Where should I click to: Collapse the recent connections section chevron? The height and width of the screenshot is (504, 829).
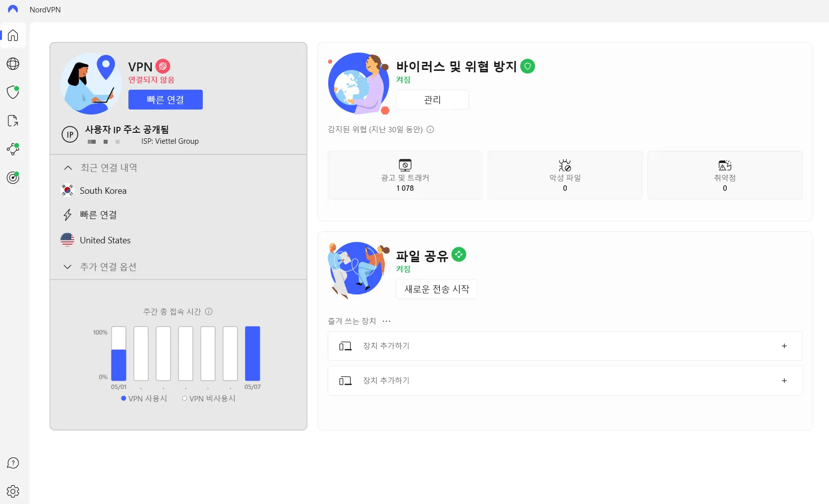[x=68, y=168]
